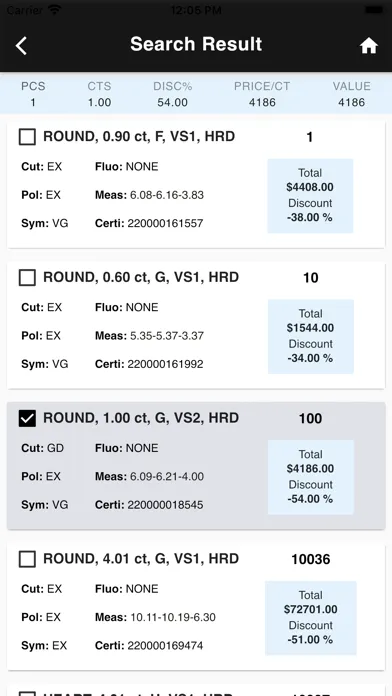Uncheck the ROUND 1.00 ct G VS2 checkbox

click(27, 418)
